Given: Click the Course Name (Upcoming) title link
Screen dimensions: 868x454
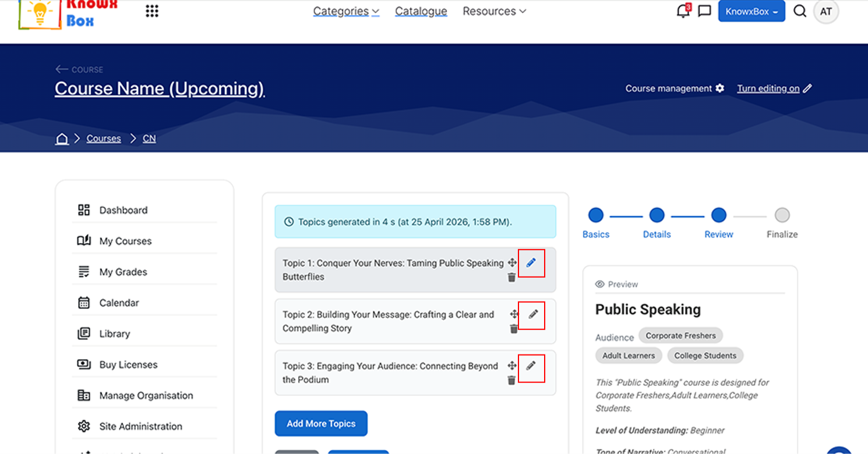Looking at the screenshot, I should click(x=160, y=88).
